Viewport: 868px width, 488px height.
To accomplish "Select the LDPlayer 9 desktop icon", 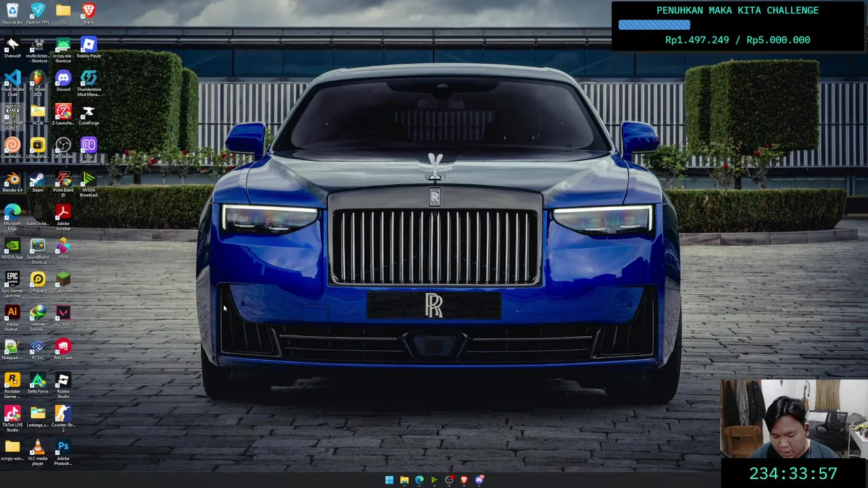I will click(x=38, y=282).
